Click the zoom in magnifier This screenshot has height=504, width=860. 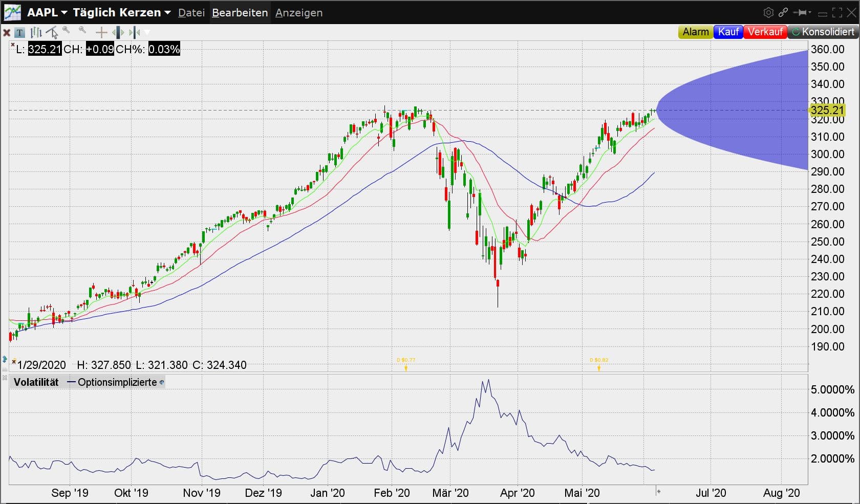coord(66,31)
